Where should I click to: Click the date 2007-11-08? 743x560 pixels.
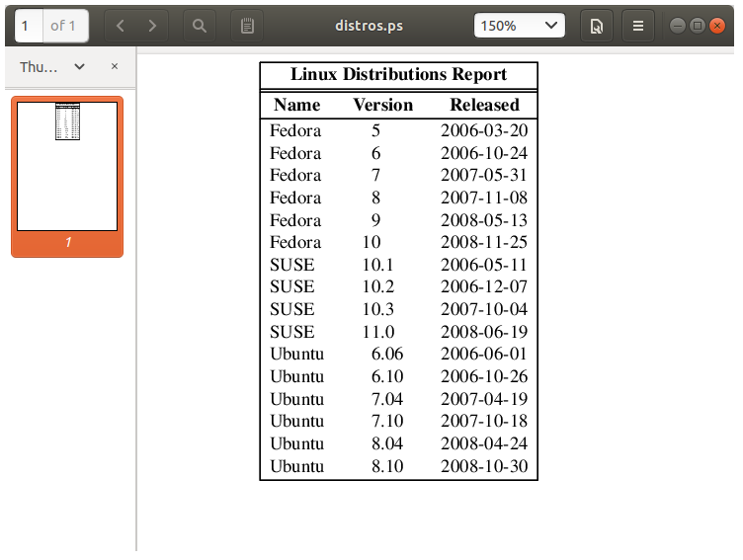[x=484, y=198]
